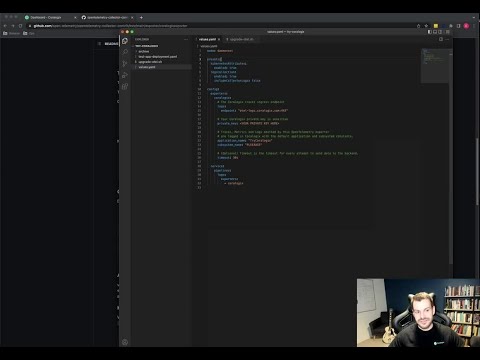Split the editor to the right
480x360 pixels.
[x=441, y=39]
